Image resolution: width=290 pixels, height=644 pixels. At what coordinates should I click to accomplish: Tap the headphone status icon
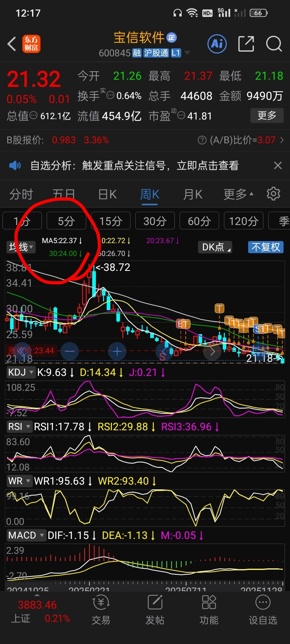(x=178, y=13)
